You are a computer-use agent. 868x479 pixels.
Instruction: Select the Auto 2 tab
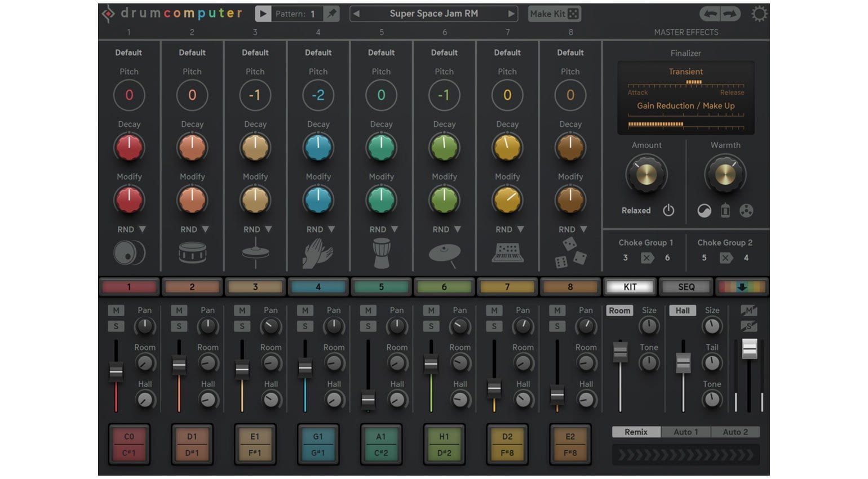click(x=736, y=432)
